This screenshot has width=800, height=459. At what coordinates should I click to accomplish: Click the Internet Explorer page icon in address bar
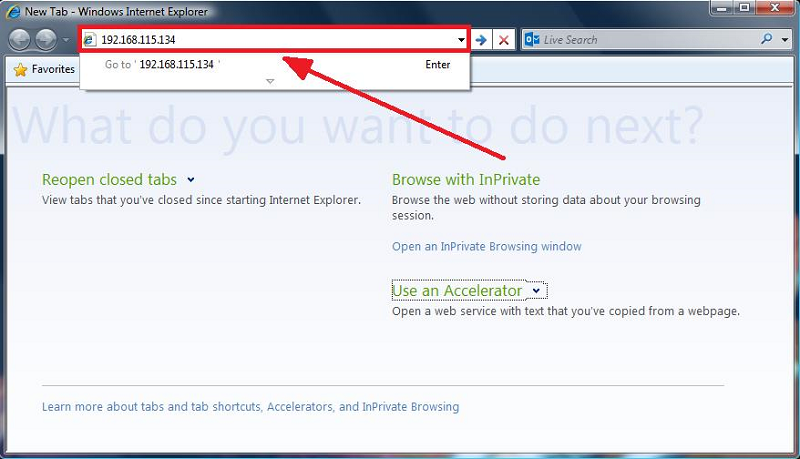click(x=90, y=39)
